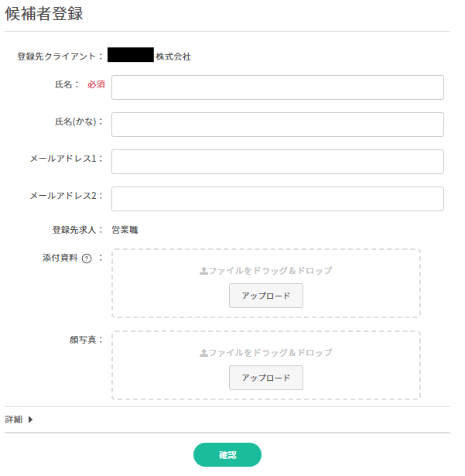Expand the 詳細 section triangle
The width and height of the screenshot is (465, 476).
click(30, 419)
